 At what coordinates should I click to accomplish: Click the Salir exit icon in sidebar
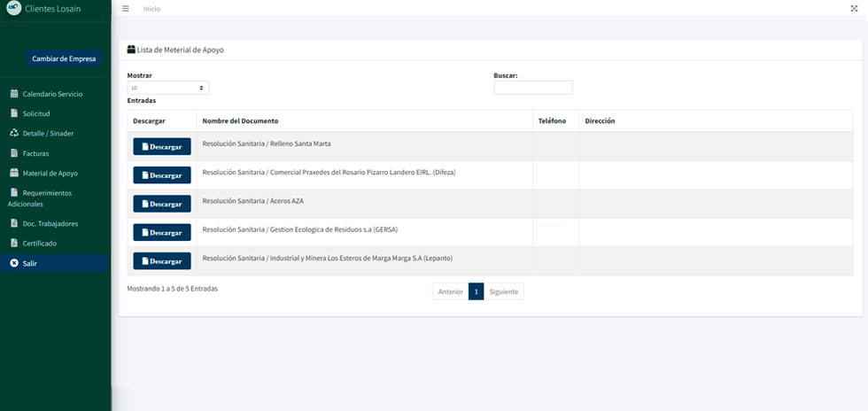pos(14,263)
